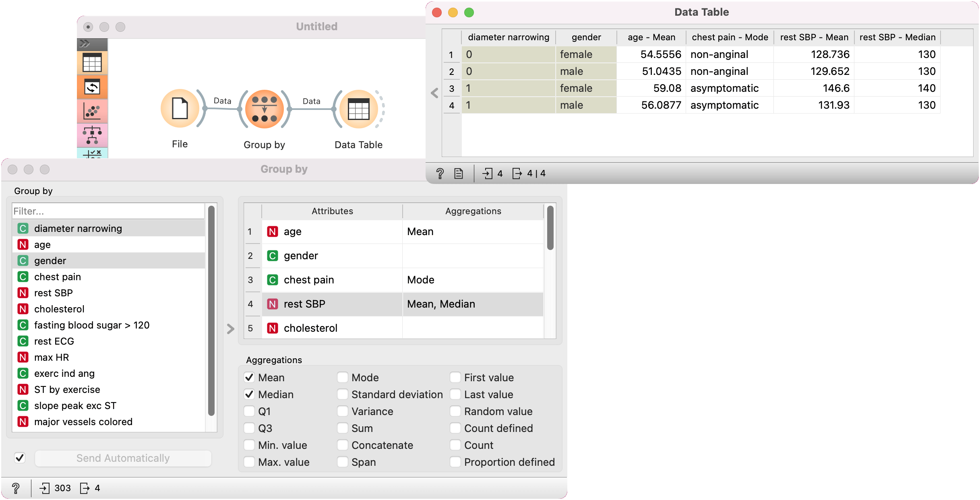This screenshot has width=980, height=500.
Task: Enable the Standard deviation aggregation
Action: point(343,395)
